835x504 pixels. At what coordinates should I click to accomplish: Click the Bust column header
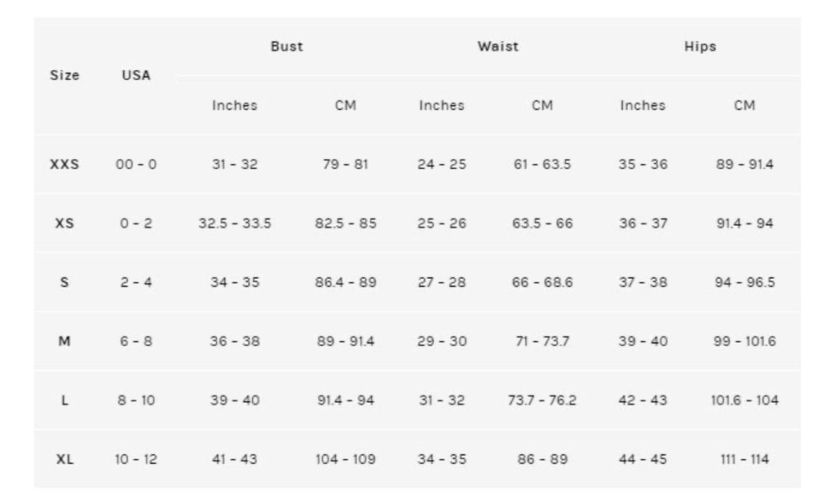[286, 46]
